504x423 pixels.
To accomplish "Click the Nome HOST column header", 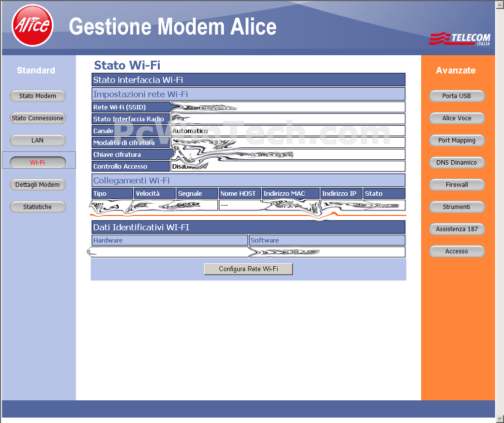I will [x=240, y=193].
